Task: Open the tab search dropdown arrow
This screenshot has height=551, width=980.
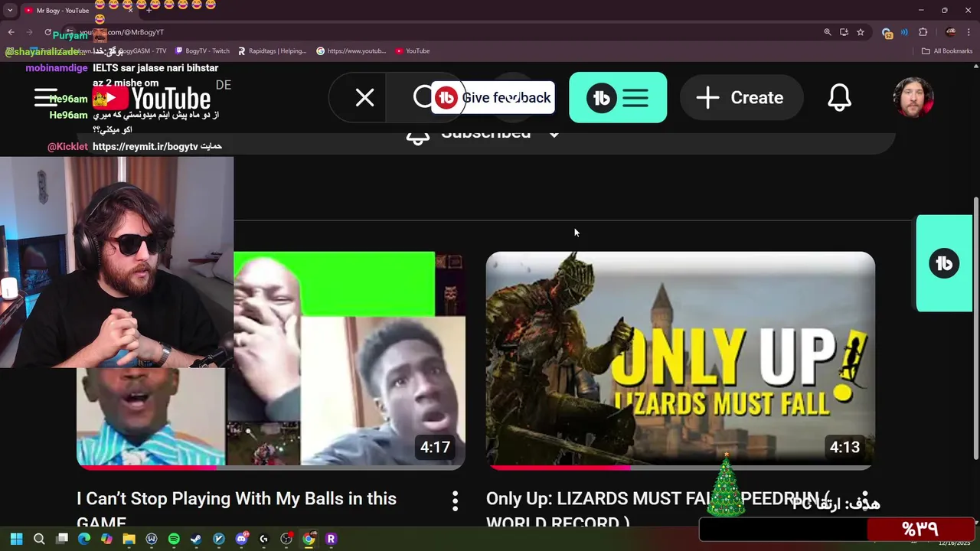Action: [x=10, y=10]
